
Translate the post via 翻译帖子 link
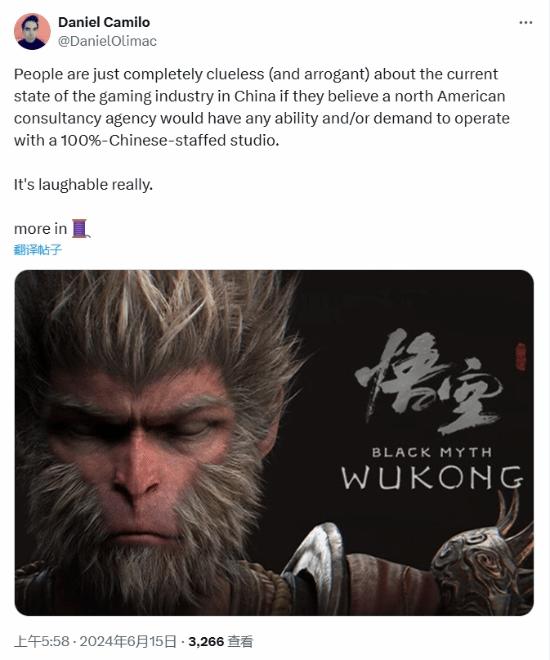pyautogui.click(x=37, y=250)
